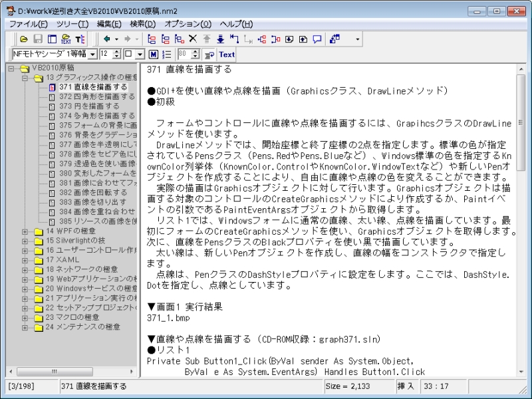Click the open file folder icon

coord(24,39)
